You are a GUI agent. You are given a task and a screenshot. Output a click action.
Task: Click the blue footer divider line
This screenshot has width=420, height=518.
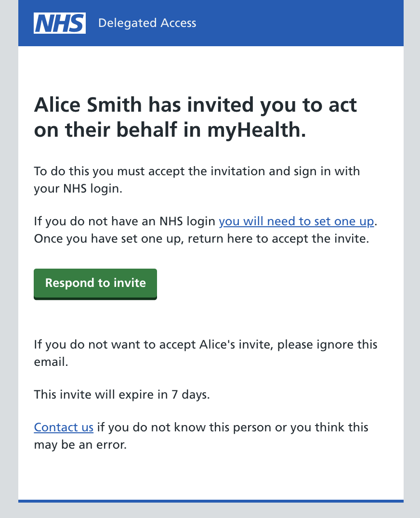(x=211, y=501)
